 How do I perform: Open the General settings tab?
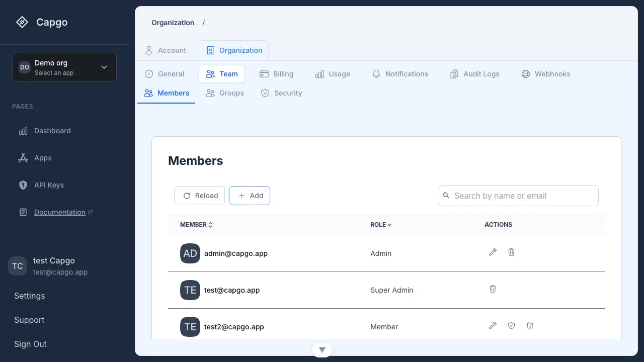point(165,74)
